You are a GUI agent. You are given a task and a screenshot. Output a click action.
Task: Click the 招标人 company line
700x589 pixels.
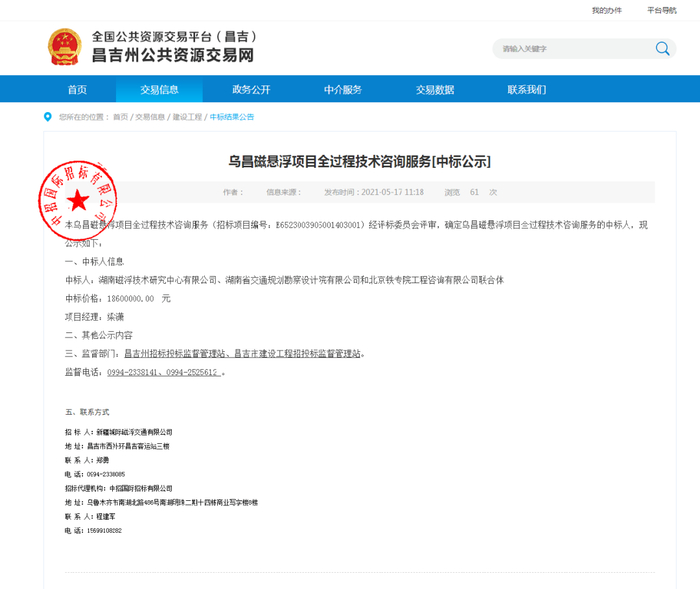click(119, 432)
